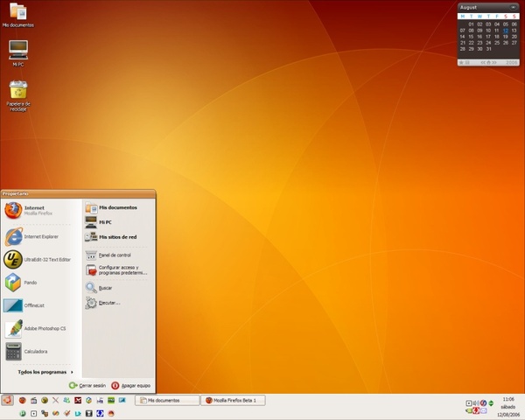Open Mis sitios de red
525x420 pixels.
pos(117,237)
